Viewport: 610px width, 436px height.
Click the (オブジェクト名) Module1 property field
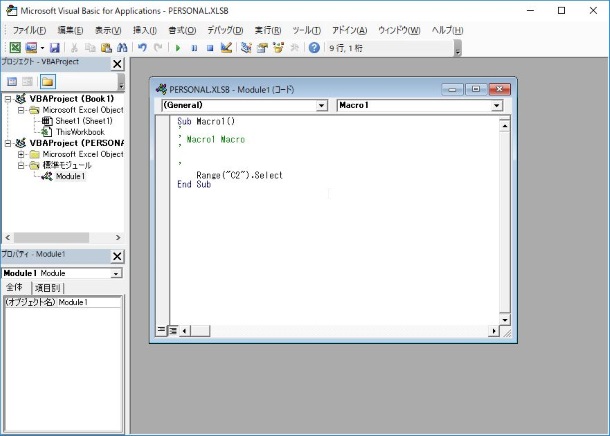click(x=62, y=302)
